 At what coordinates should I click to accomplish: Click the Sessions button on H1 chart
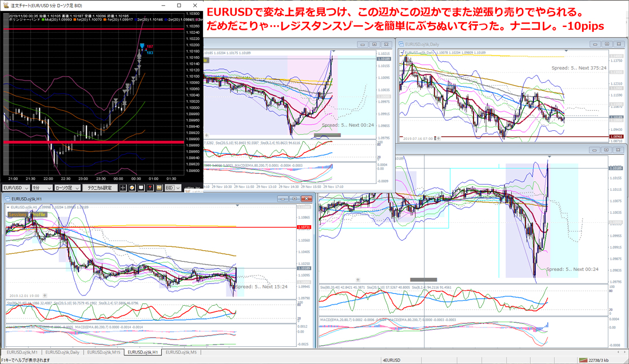(18, 215)
